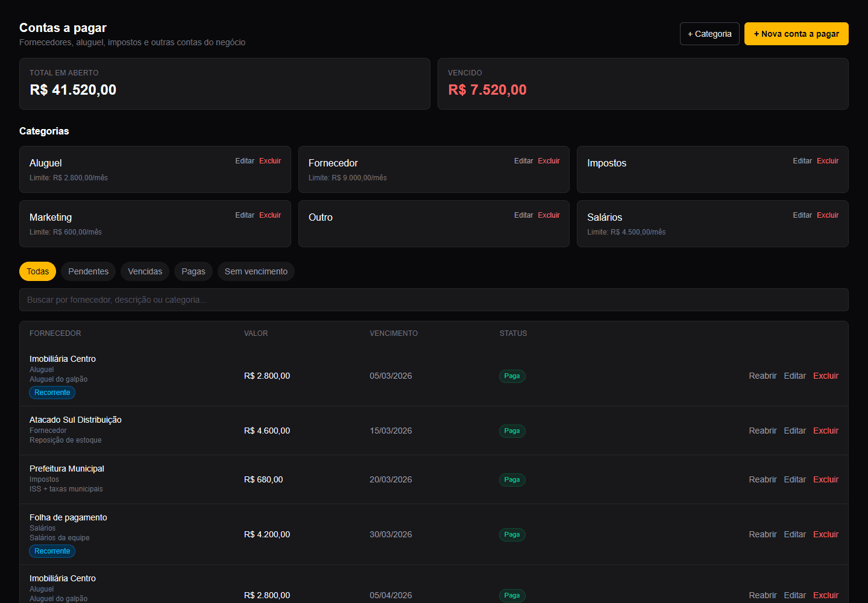
Task: Click the Recorrente badge under Folha de pagamento
Action: point(52,551)
